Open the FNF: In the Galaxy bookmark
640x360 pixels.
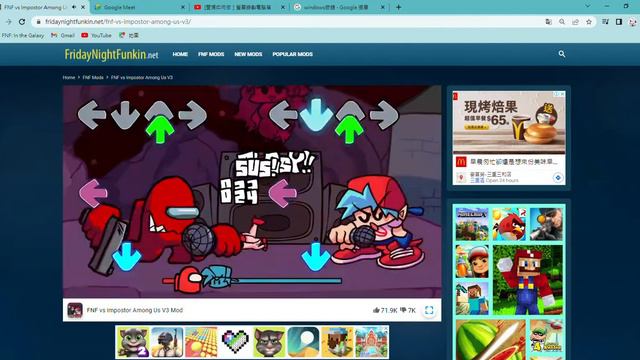tap(23, 36)
